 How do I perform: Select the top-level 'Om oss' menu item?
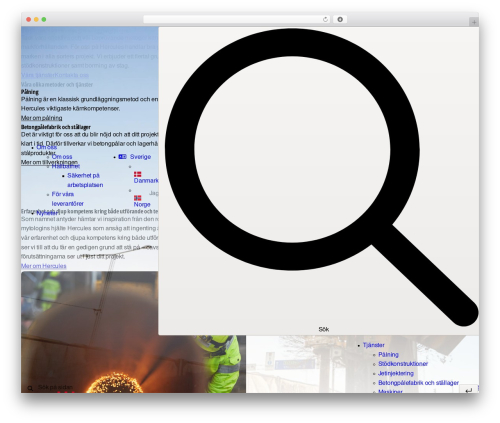(x=46, y=147)
